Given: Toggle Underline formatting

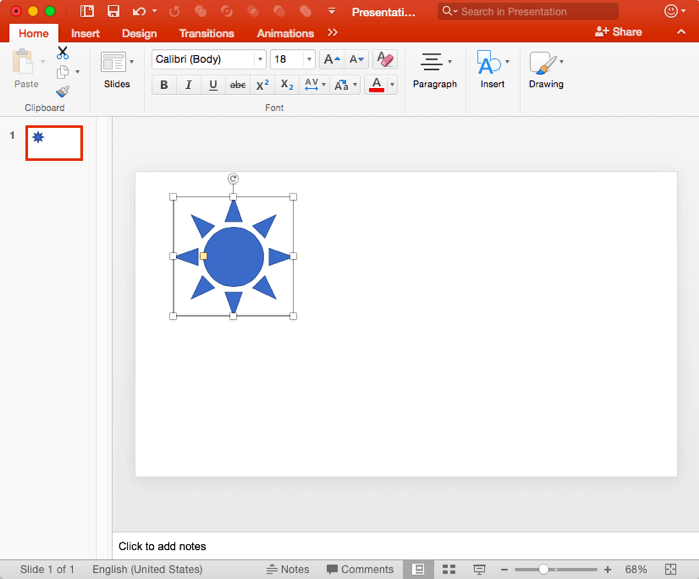Looking at the screenshot, I should coord(213,85).
